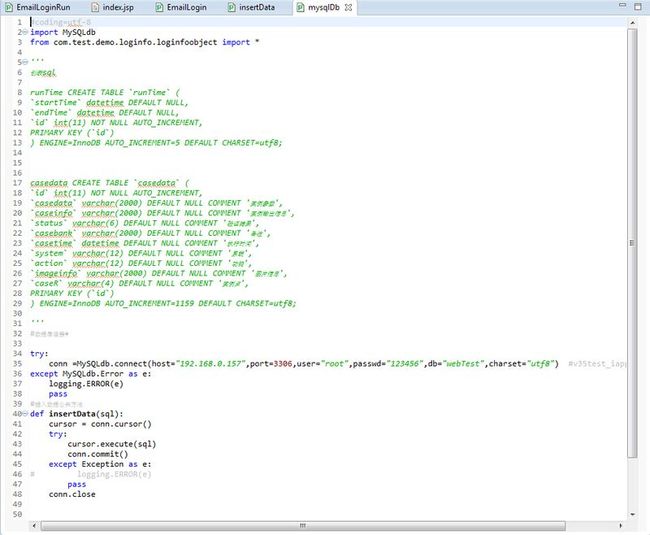The width and height of the screenshot is (650, 535).
Task: Click 'except Exception as e:' line
Action: tap(100, 464)
